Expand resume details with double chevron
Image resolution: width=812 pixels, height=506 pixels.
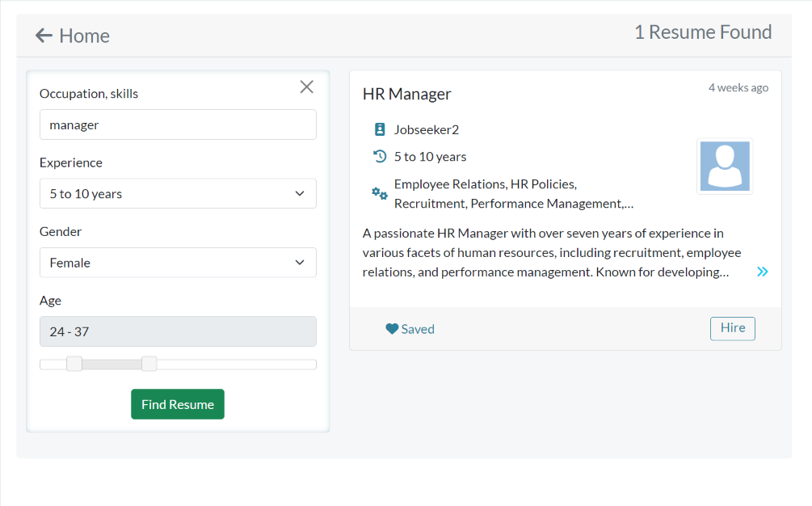pyautogui.click(x=762, y=272)
